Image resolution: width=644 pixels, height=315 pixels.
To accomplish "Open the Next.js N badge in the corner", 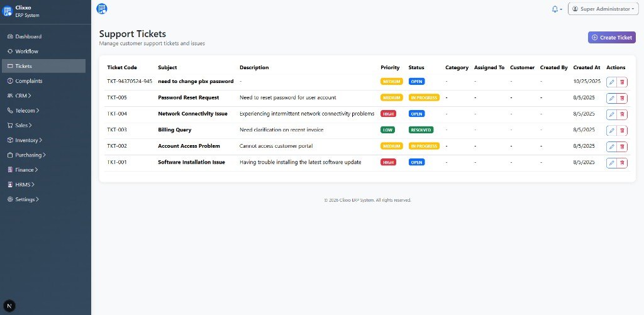I will pos(9,306).
